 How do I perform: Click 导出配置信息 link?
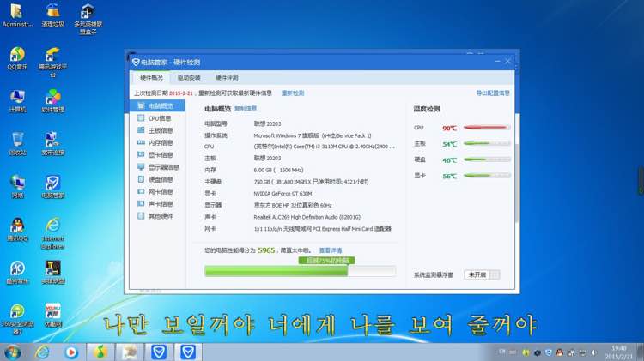493,93
